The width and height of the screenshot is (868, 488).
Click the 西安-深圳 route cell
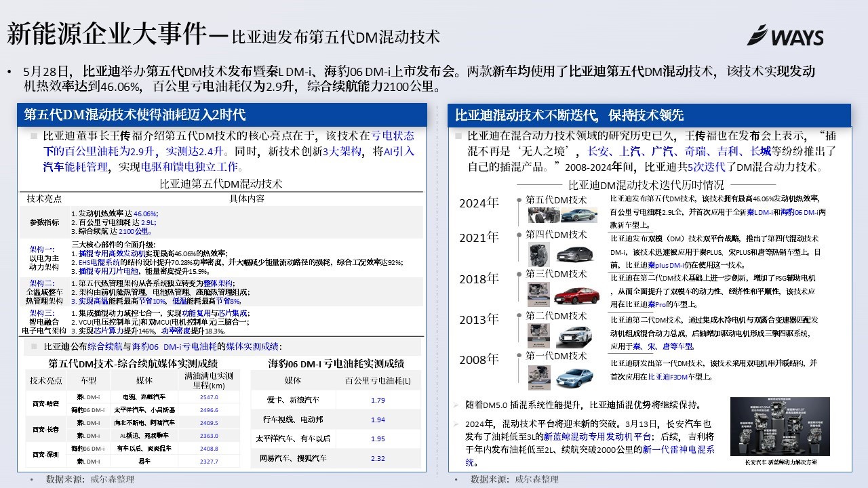coord(45,455)
